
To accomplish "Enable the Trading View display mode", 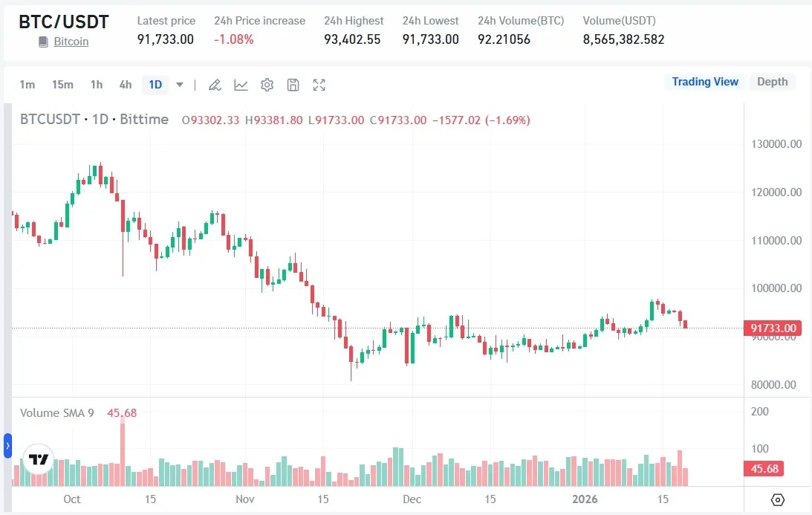I will (704, 82).
